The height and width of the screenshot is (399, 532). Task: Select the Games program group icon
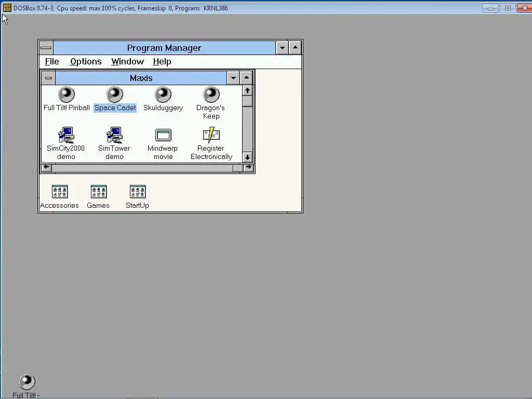[99, 192]
